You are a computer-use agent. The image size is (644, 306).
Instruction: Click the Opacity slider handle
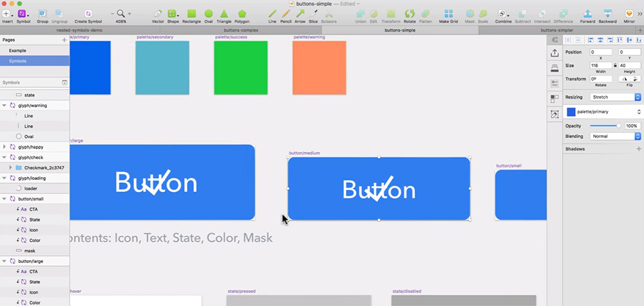(x=618, y=126)
